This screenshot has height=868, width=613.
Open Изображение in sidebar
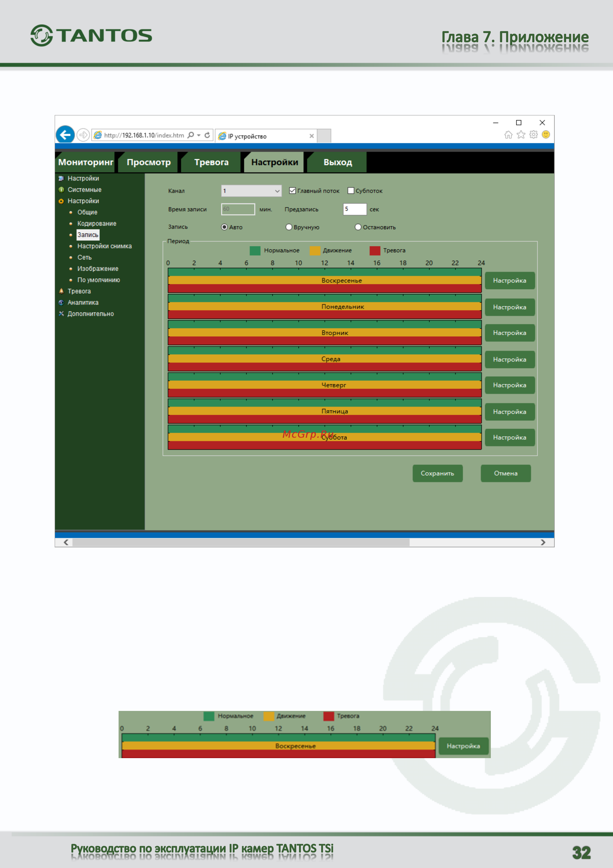coord(98,269)
